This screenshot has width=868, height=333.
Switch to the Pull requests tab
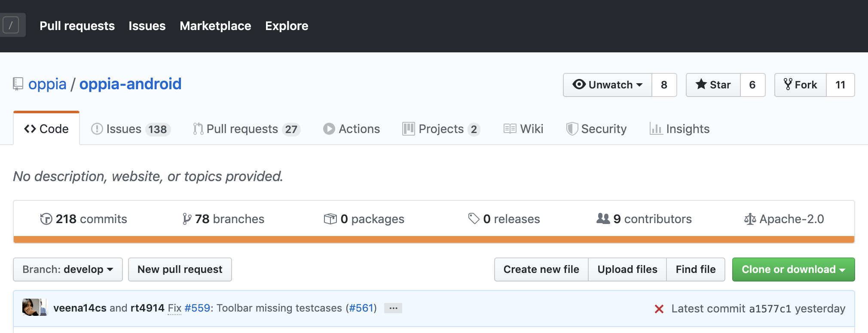click(x=247, y=129)
